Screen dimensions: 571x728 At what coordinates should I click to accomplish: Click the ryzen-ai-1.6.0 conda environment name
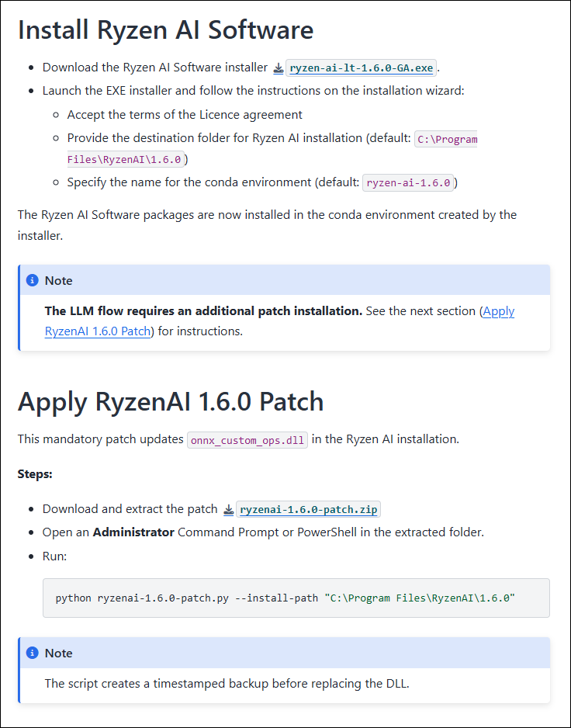(x=408, y=183)
